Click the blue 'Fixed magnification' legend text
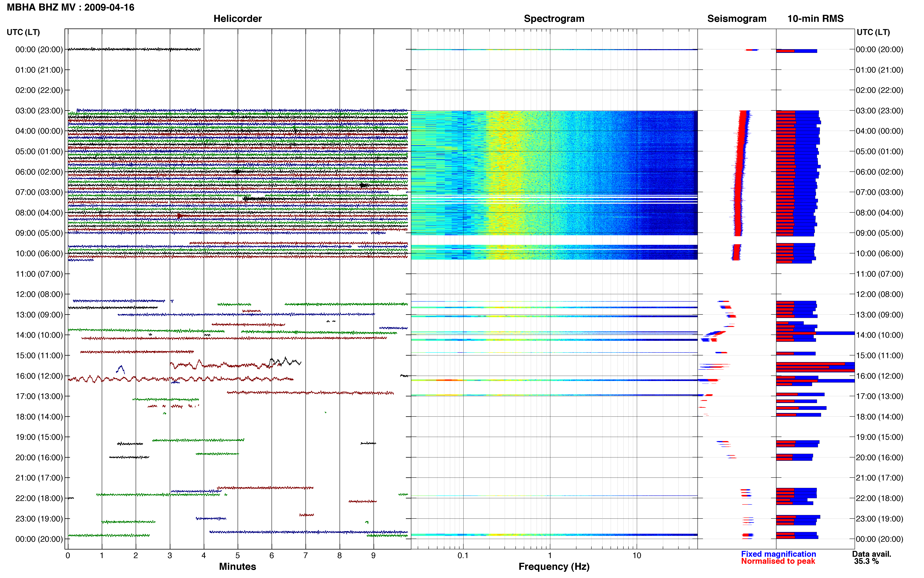Image resolution: width=924 pixels, height=578 pixels. (778, 554)
